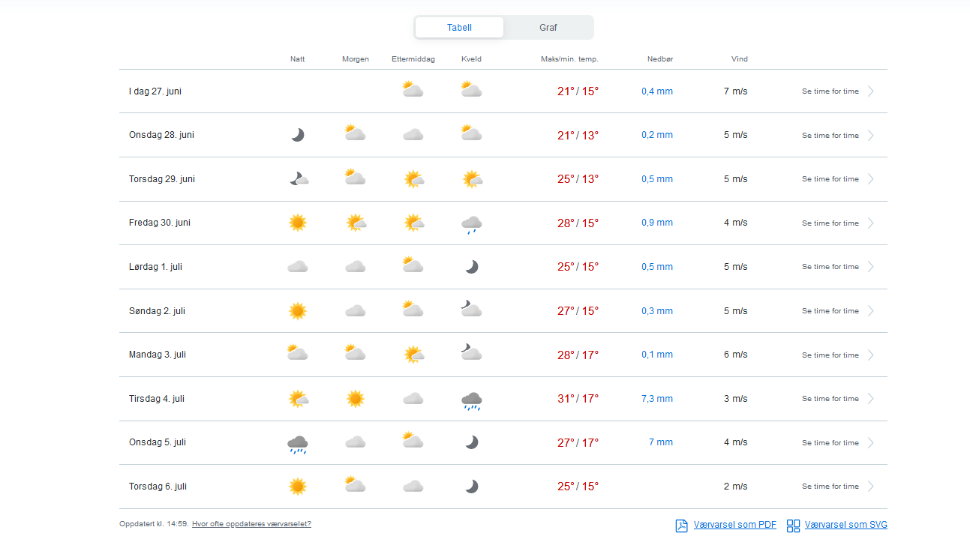The image size is (970, 560).
Task: Click the SVG grid icon
Action: click(793, 526)
